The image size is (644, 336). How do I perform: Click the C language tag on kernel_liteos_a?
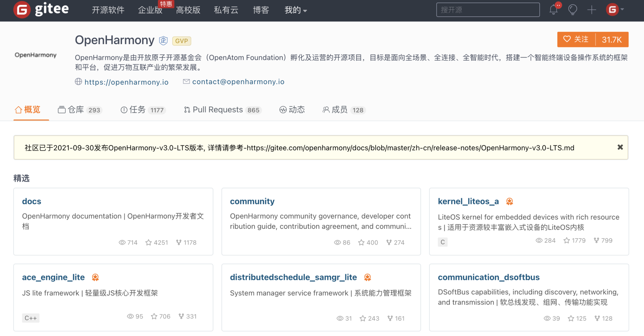[x=443, y=242]
